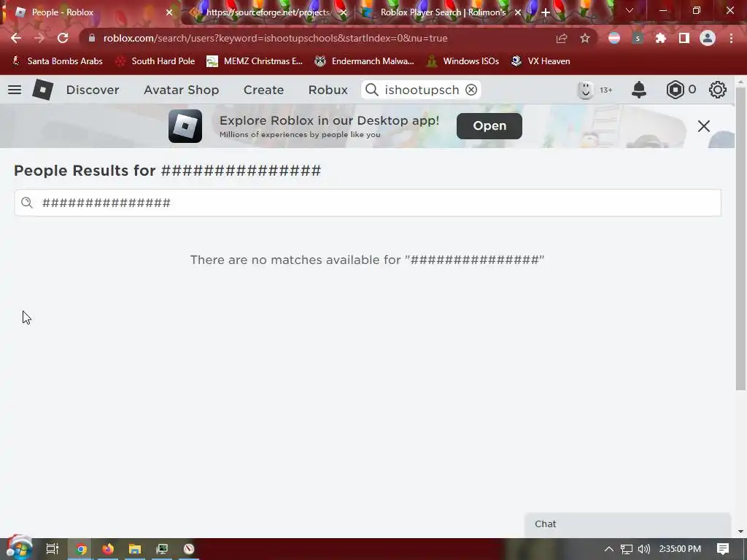Close the sourceforge tab
Image resolution: width=747 pixels, height=560 pixels.
344,12
